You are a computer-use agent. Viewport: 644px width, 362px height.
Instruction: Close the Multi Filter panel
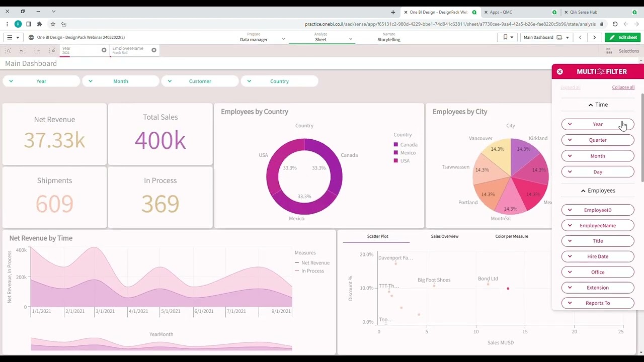pyautogui.click(x=559, y=71)
